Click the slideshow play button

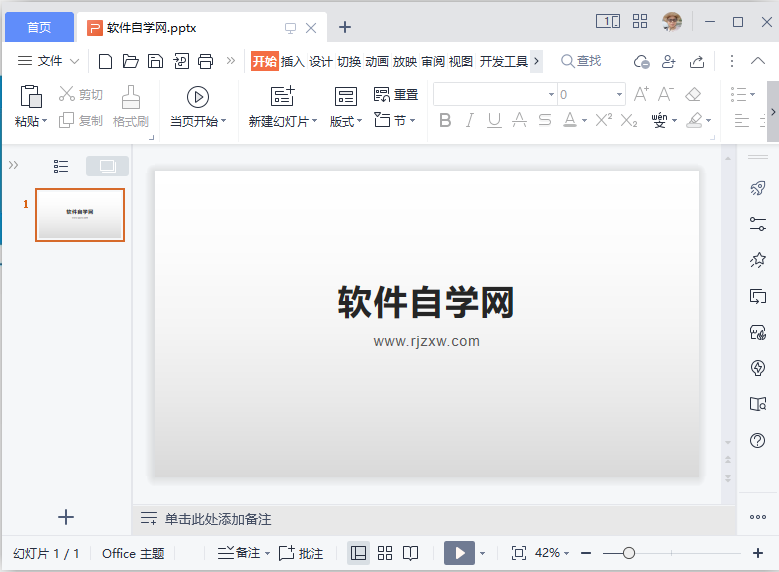[460, 553]
